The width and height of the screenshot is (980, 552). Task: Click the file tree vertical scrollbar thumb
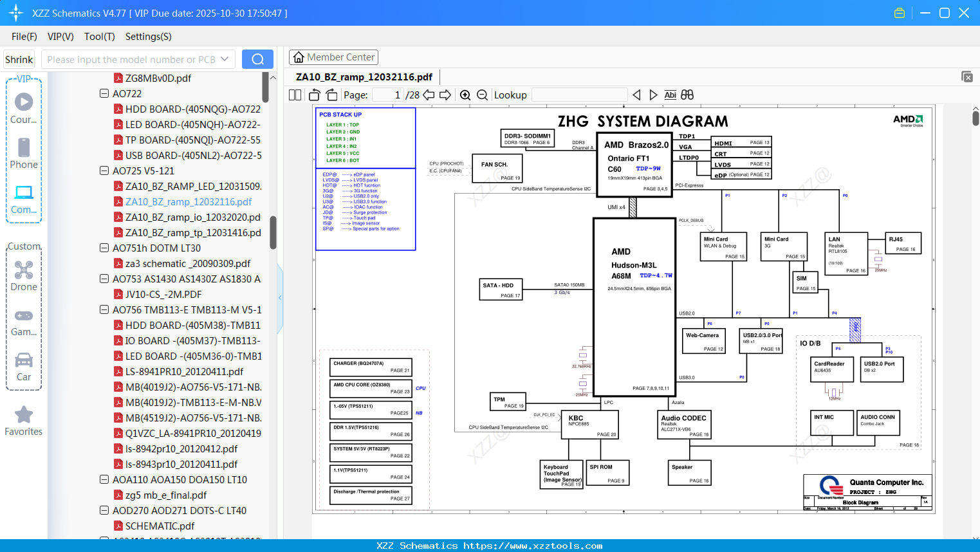273,232
